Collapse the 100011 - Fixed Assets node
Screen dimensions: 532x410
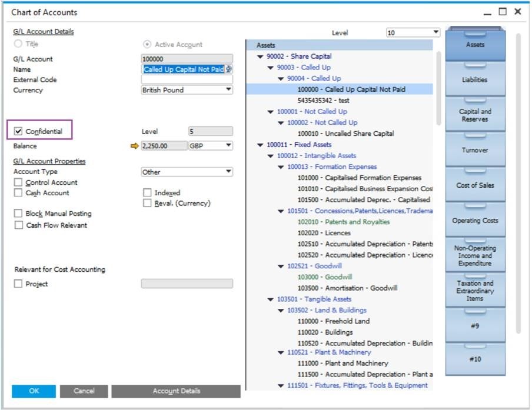tap(260, 145)
